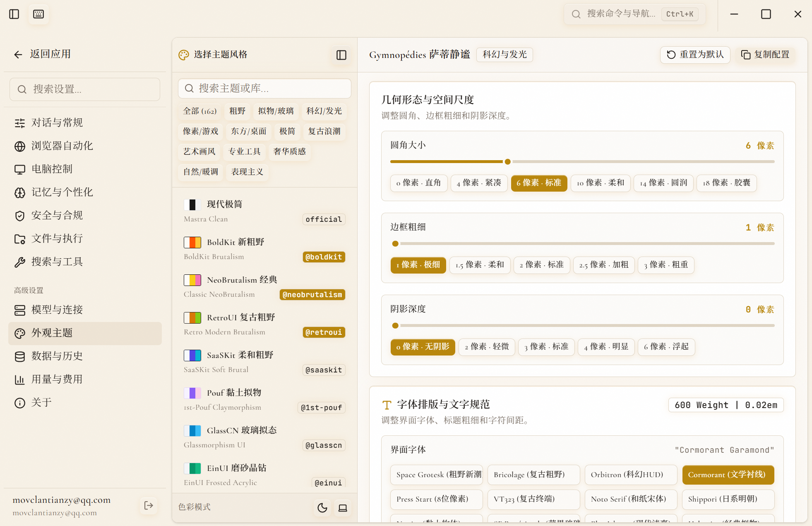Image resolution: width=812 pixels, height=526 pixels.
Task: Open 安全与合规 section
Action: coord(85,215)
